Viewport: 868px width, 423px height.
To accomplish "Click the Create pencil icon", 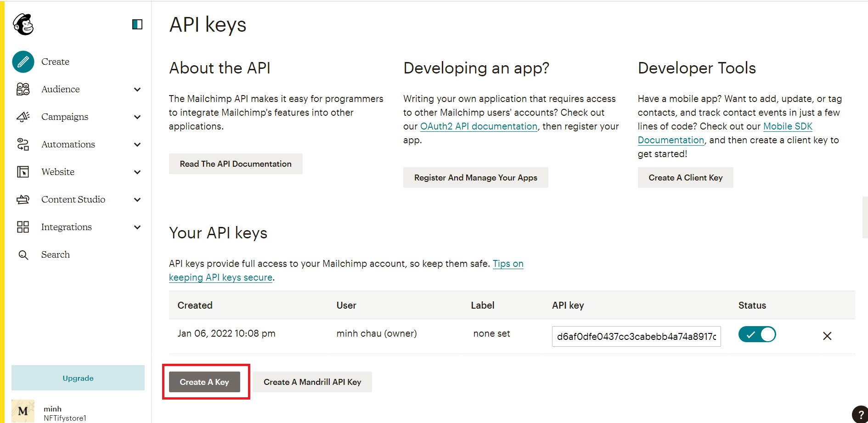I will pyautogui.click(x=23, y=62).
